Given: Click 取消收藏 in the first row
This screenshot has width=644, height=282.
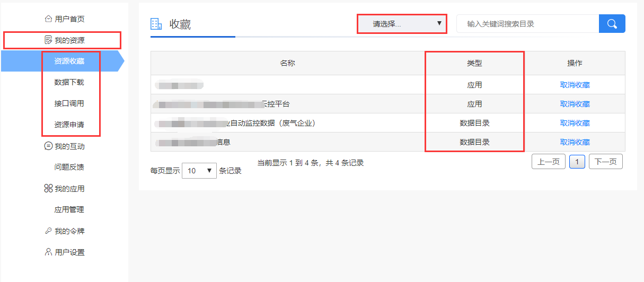Looking at the screenshot, I should (x=575, y=85).
